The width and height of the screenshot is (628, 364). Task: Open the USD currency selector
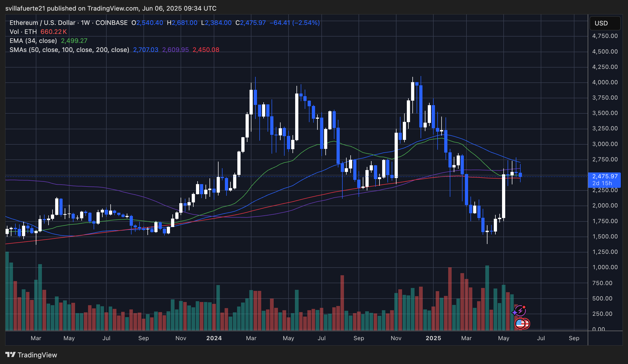604,23
